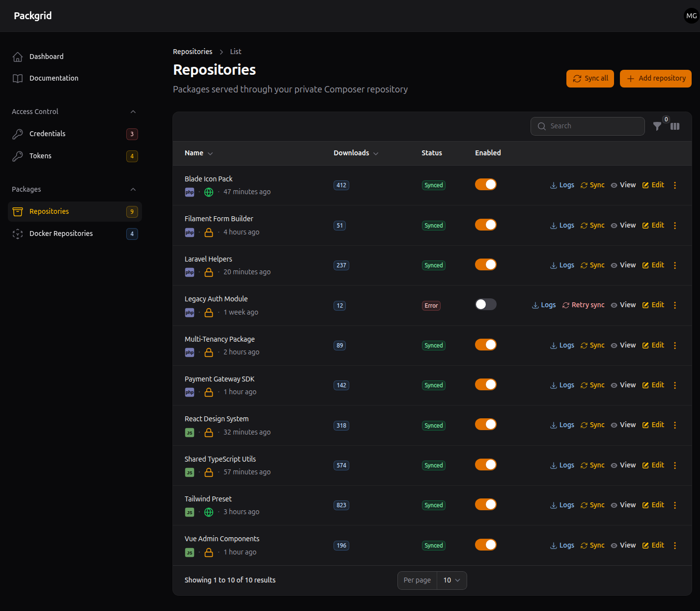Collapse the Packages sidebar group
Viewport: 700px width, 611px height.
[x=133, y=189]
